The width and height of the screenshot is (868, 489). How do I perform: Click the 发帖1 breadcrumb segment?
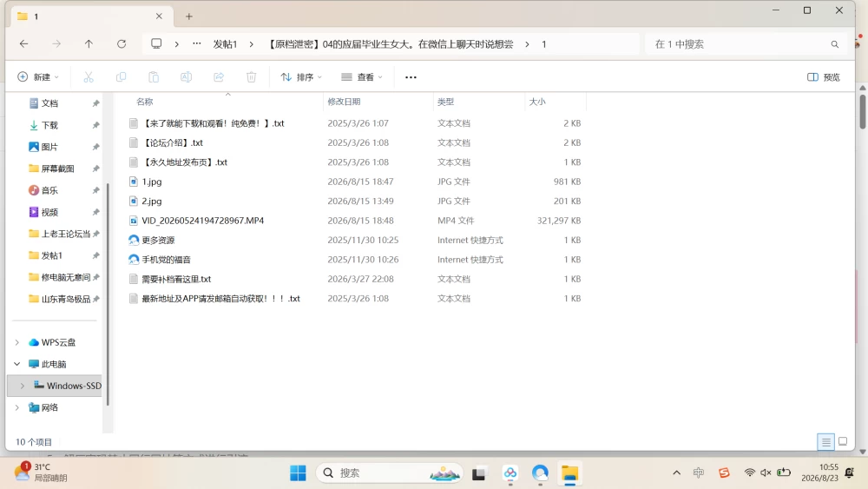click(x=225, y=44)
